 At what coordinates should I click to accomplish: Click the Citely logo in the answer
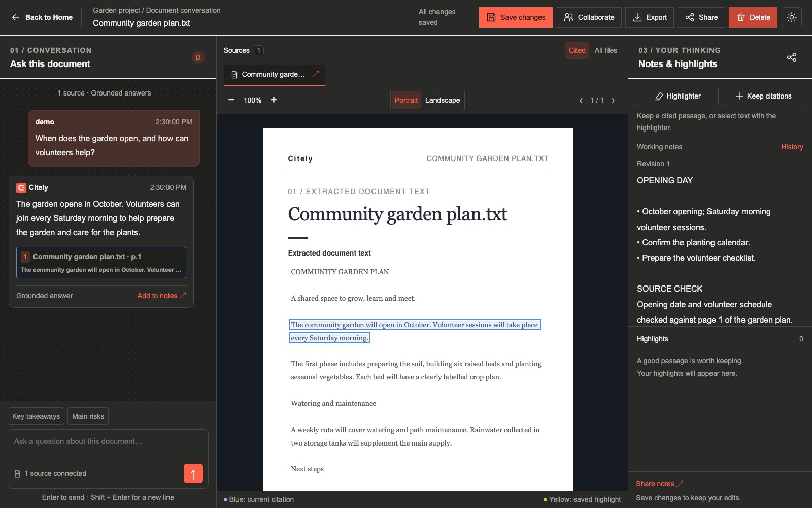click(x=21, y=188)
